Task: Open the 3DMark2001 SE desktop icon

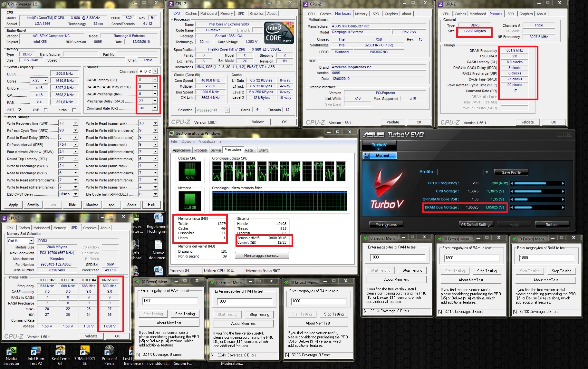Action: [x=85, y=356]
